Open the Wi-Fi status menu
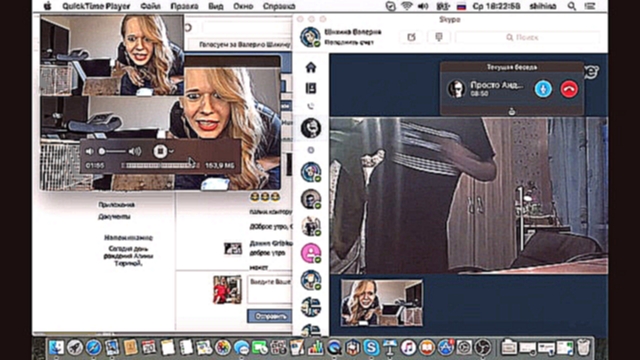640x360 pixels. 407,6
